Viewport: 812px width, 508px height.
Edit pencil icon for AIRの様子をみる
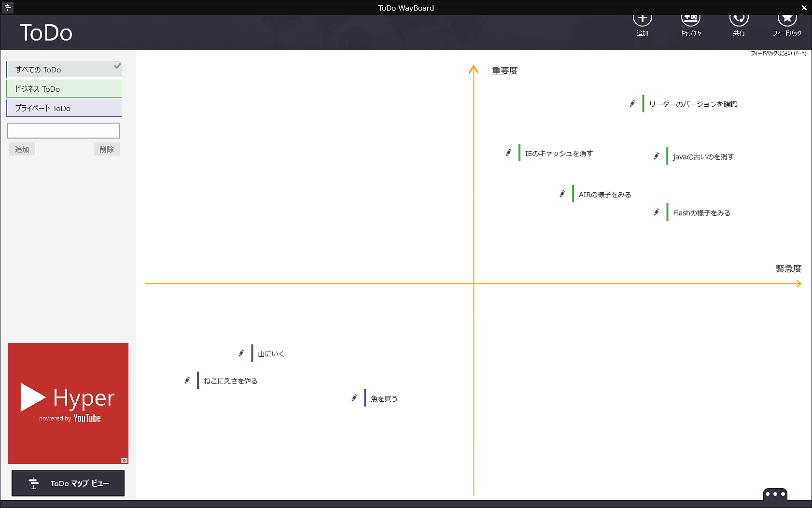(x=562, y=194)
